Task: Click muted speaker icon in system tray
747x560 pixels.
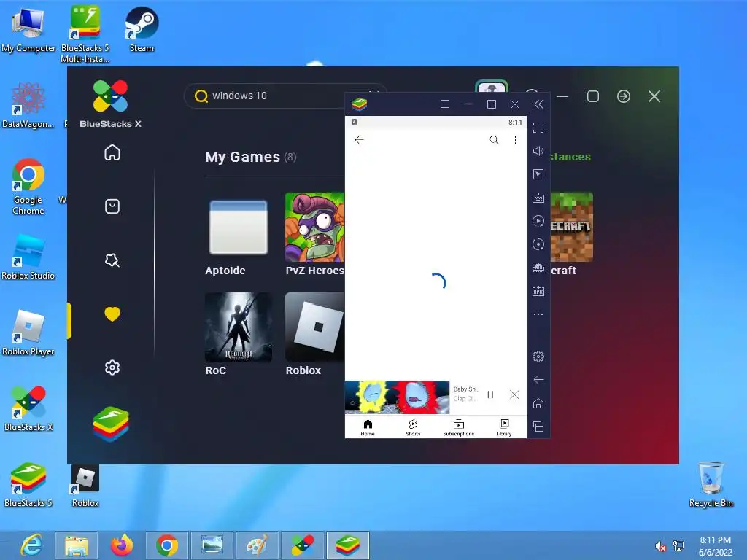Action: tap(660, 546)
